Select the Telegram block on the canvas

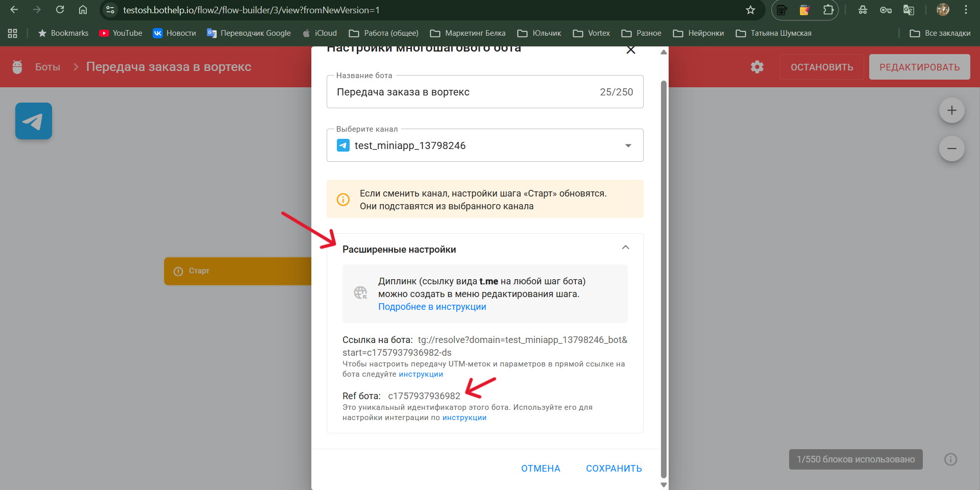[x=33, y=120]
